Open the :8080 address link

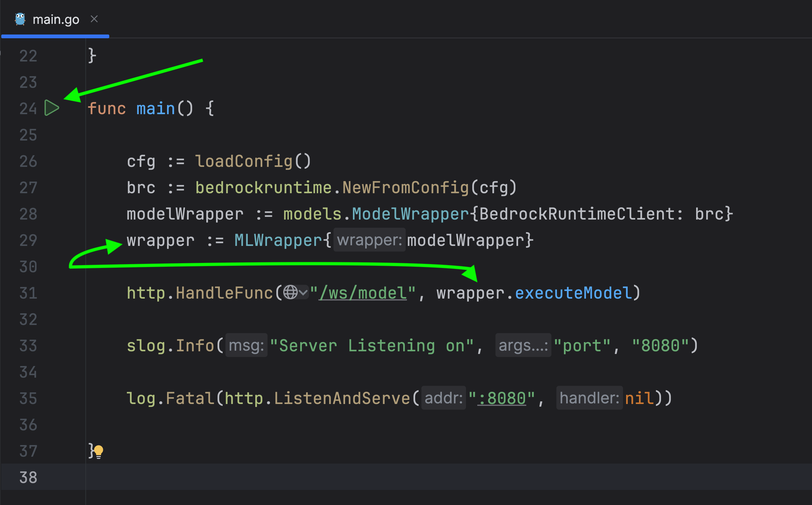pos(501,398)
